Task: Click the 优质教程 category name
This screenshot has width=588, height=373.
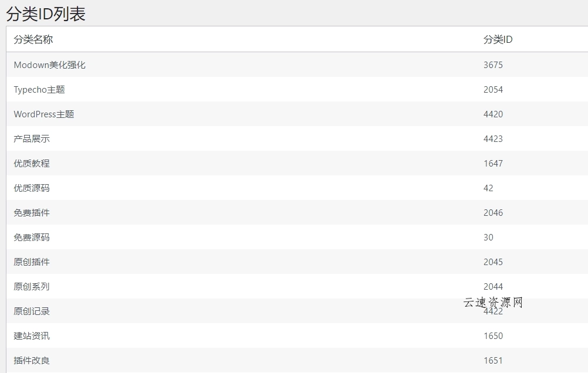Action: tap(32, 164)
